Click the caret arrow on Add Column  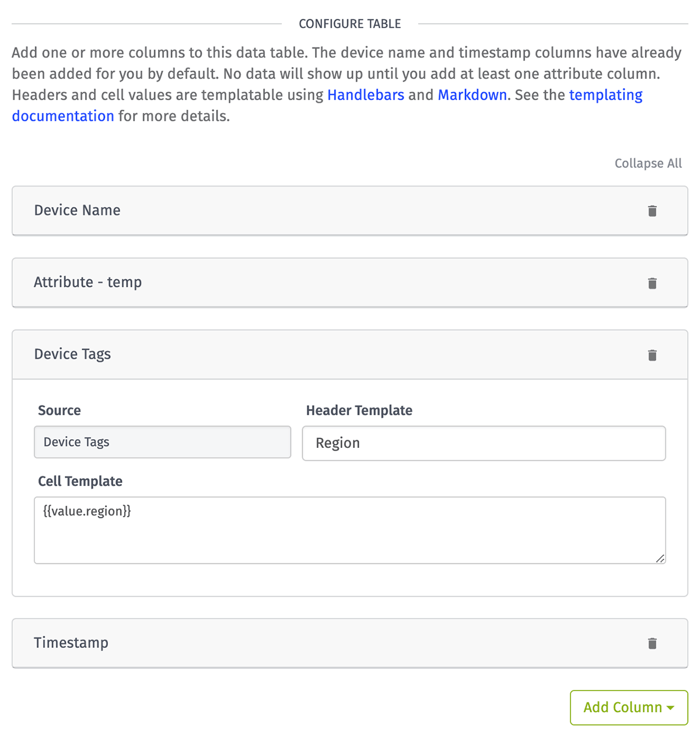[x=670, y=708]
